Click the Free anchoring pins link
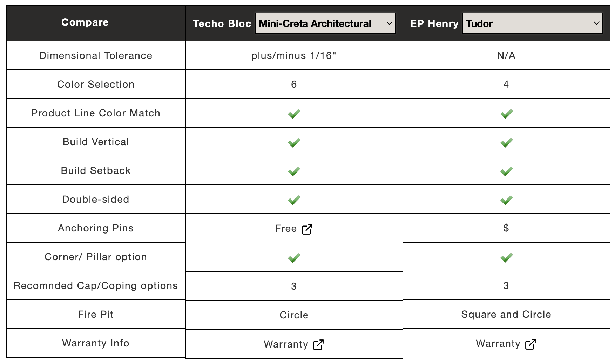This screenshot has width=615, height=364. (286, 229)
